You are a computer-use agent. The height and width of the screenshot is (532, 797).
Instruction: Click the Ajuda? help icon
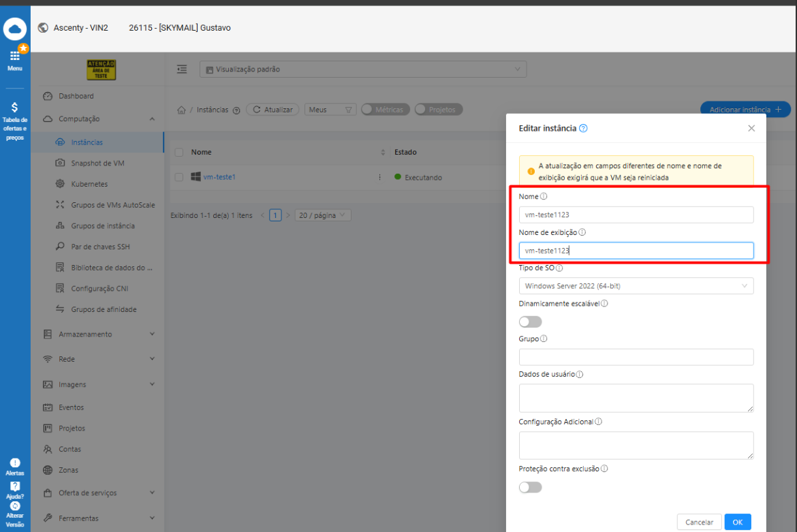(x=15, y=490)
